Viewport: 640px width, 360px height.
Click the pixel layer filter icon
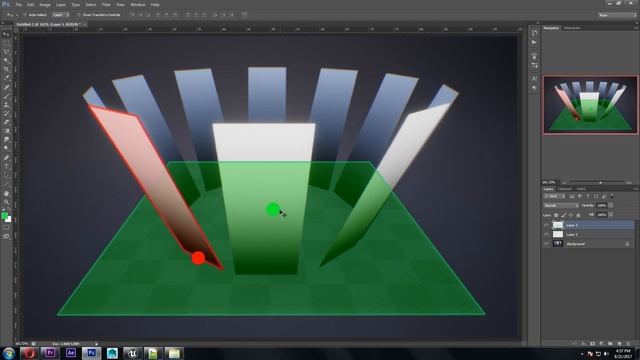coord(572,196)
